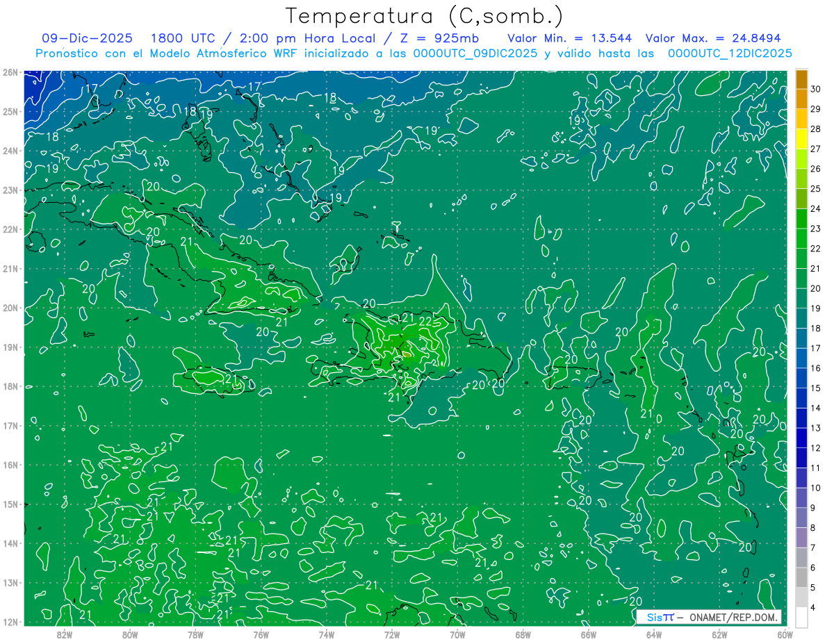The width and height of the screenshot is (834, 644).
Task: Click the color legend value 26
Action: pos(816,169)
